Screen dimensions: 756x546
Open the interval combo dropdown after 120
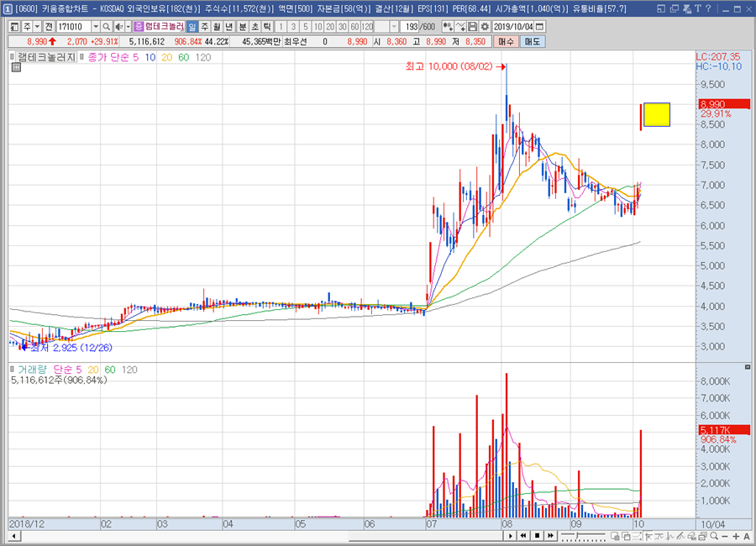pyautogui.click(x=394, y=27)
